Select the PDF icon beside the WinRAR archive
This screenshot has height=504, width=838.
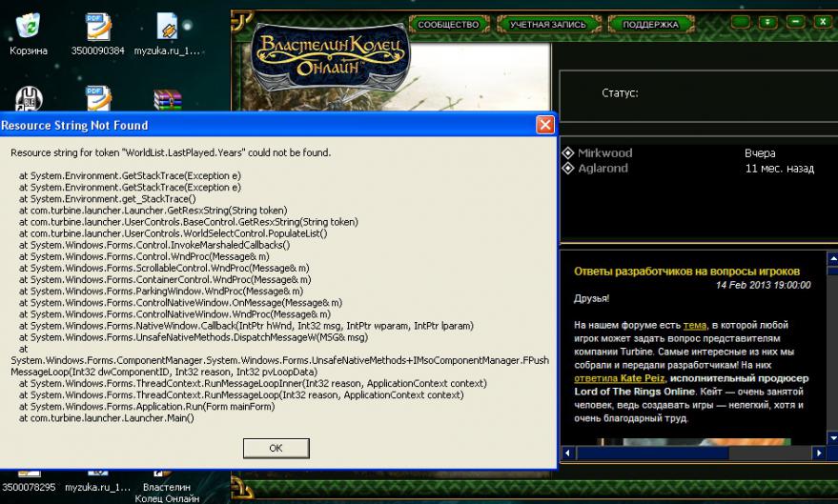coord(99,99)
